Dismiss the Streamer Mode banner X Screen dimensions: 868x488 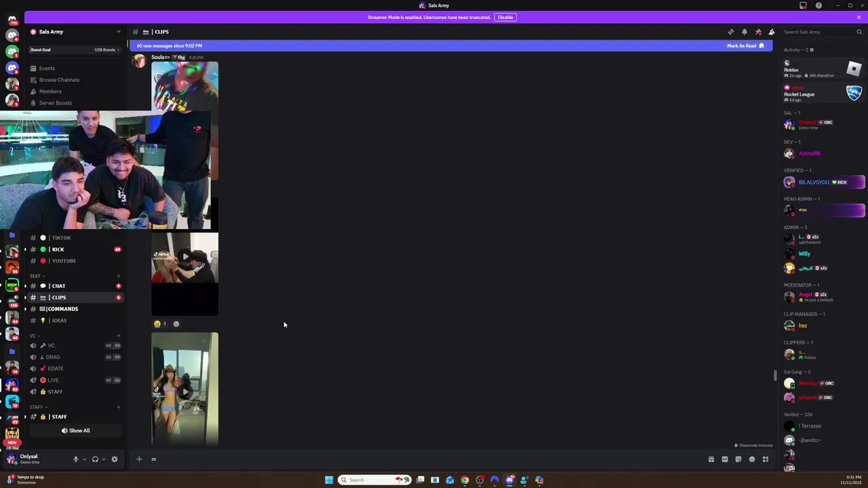click(x=859, y=17)
